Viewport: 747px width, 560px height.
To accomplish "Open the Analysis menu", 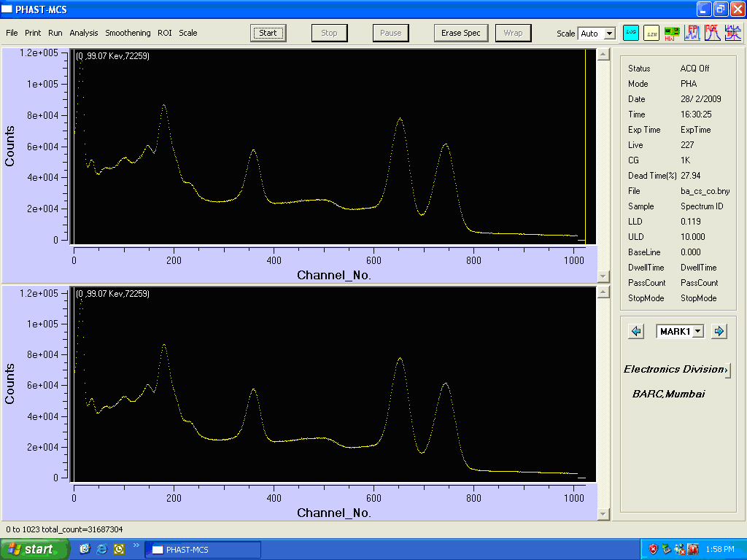I will (x=84, y=33).
